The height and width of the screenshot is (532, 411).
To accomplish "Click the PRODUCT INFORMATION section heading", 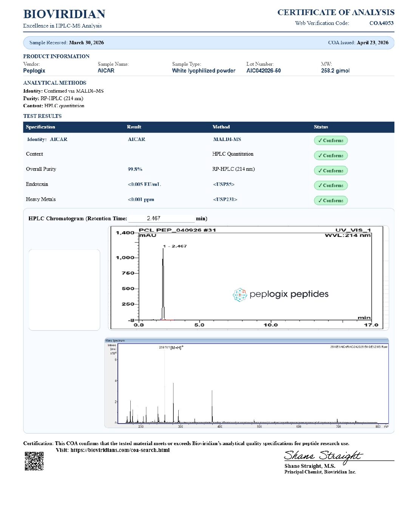I will (x=56, y=56).
